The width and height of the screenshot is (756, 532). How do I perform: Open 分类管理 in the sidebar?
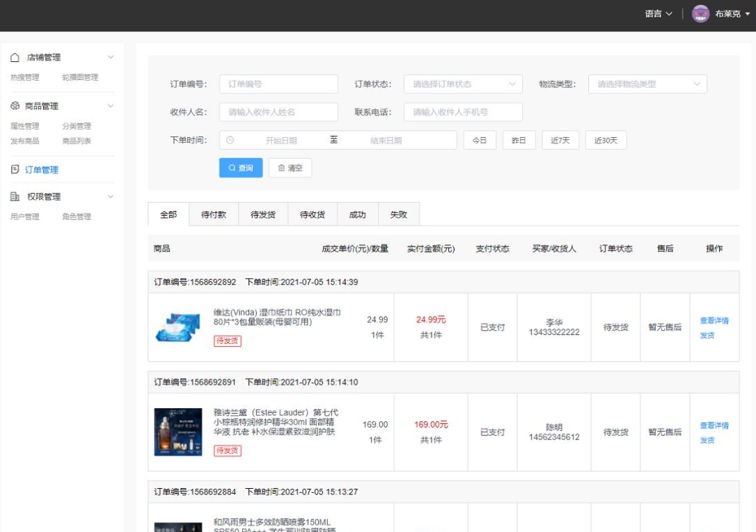click(x=77, y=126)
